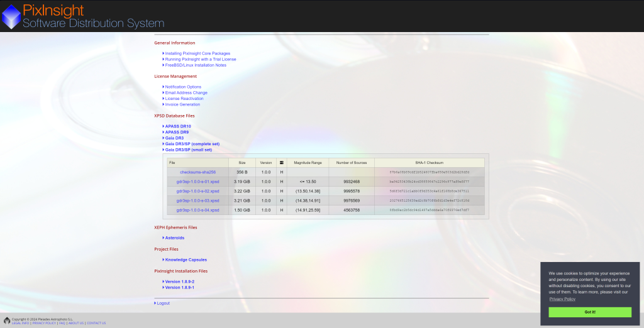644x328 pixels.
Task: Expand the APASS DR10 section
Action: tap(177, 126)
